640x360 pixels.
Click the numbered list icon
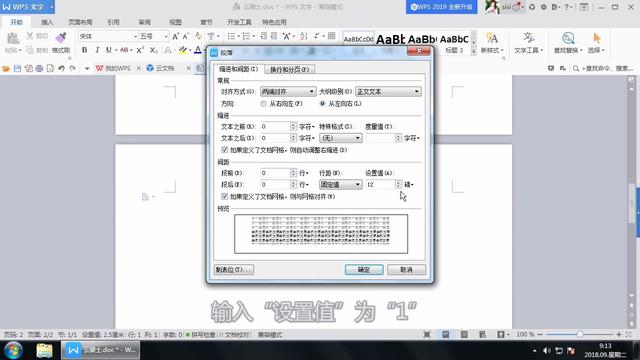click(x=246, y=36)
